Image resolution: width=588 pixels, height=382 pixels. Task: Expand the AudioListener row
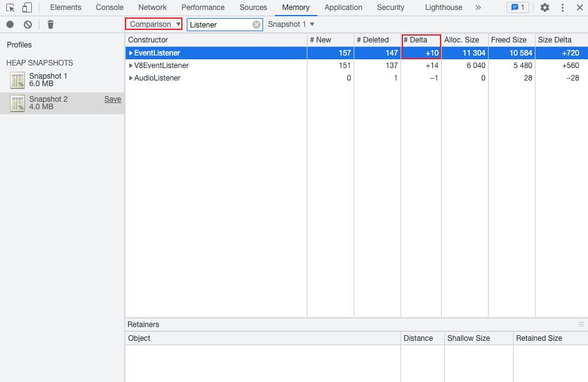point(131,78)
